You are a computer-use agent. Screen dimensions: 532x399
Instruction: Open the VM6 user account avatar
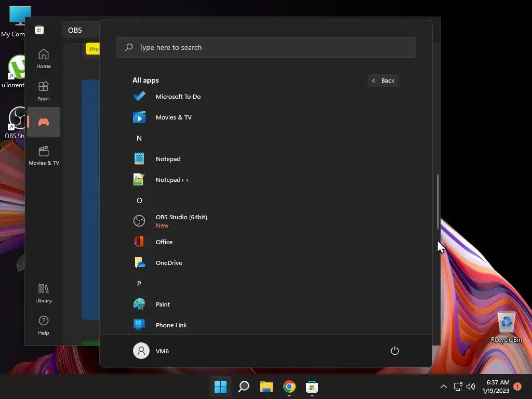141,351
